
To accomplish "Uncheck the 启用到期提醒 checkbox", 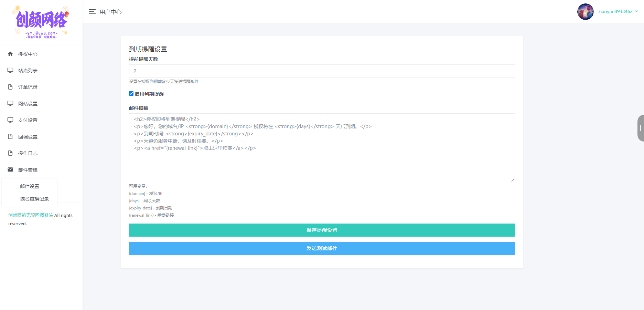I will pos(131,94).
